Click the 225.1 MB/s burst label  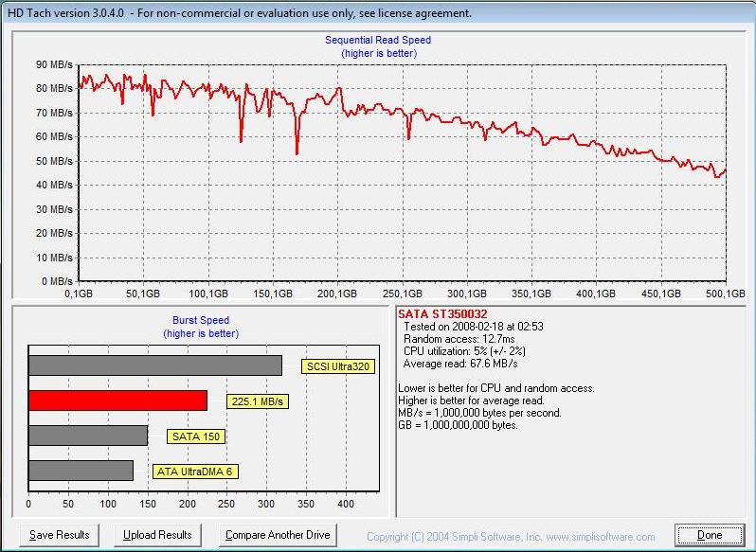pos(258,401)
